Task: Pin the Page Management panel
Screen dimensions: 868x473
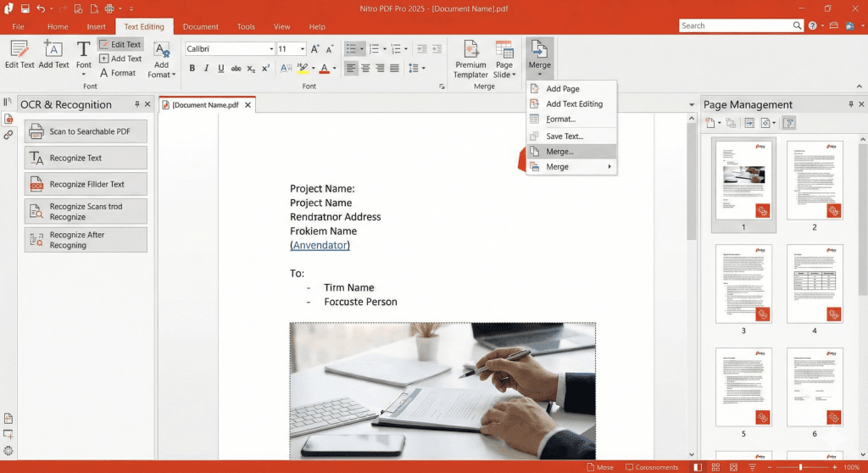Action: click(851, 104)
